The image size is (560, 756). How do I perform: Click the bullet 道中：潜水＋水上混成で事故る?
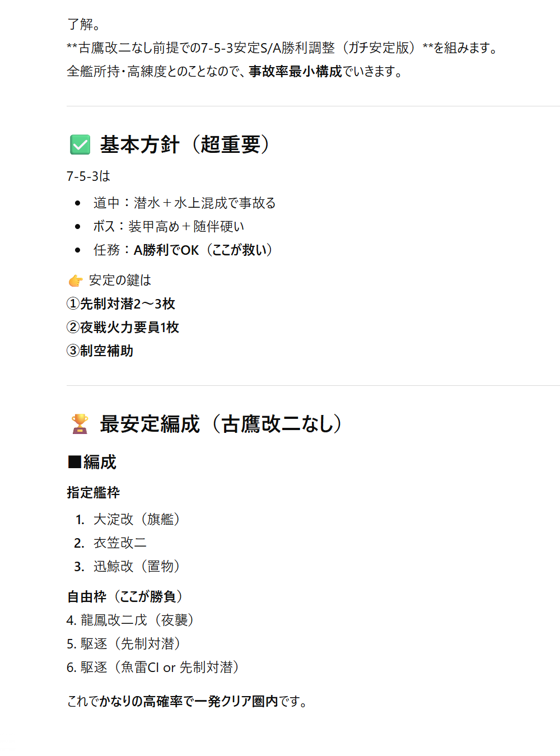click(184, 203)
